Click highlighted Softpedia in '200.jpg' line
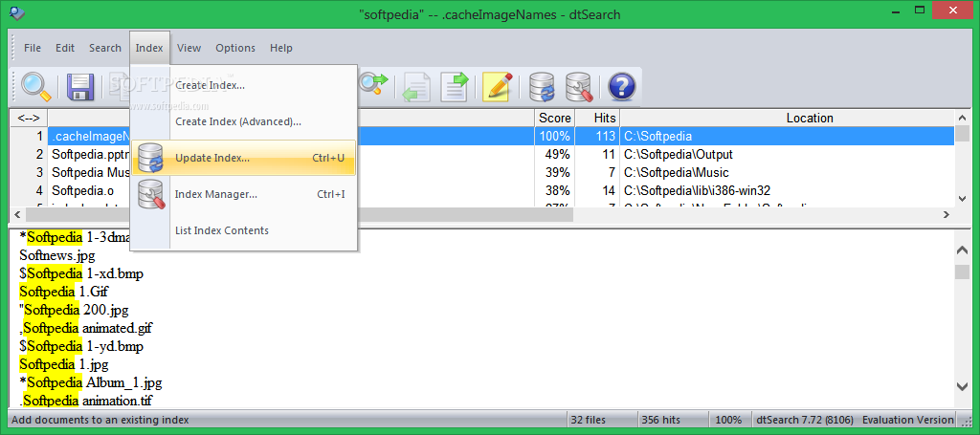 point(52,310)
